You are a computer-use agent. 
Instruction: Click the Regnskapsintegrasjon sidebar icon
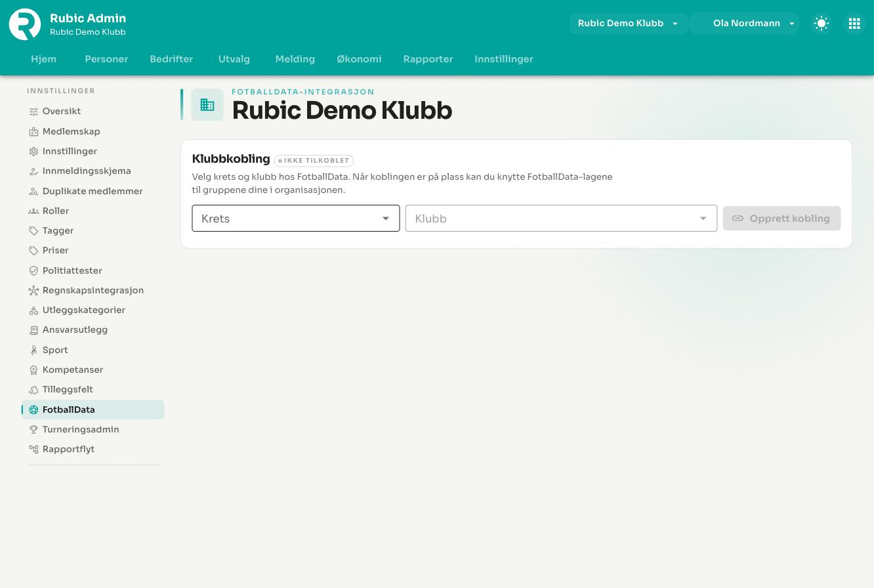[x=33, y=290]
